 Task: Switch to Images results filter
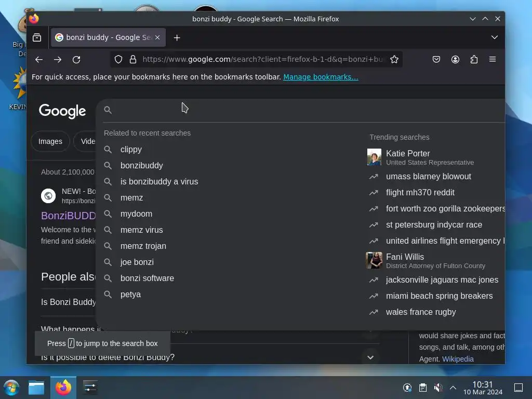click(x=50, y=141)
